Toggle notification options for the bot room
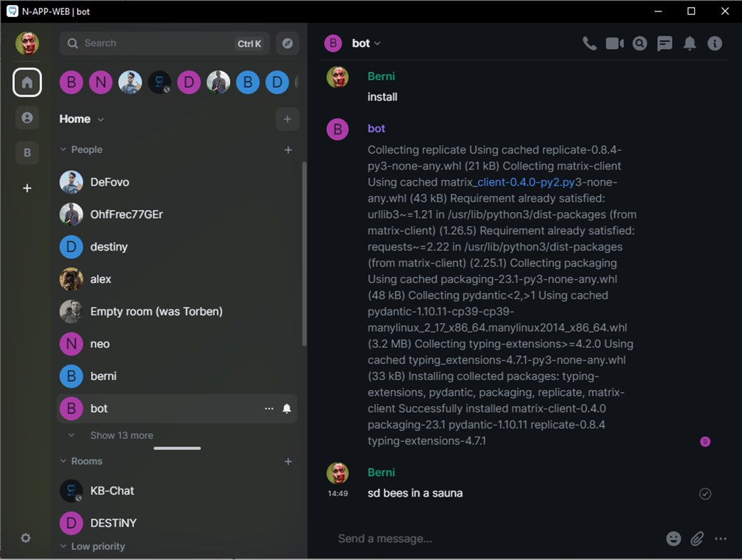The height and width of the screenshot is (560, 742). pyautogui.click(x=286, y=408)
